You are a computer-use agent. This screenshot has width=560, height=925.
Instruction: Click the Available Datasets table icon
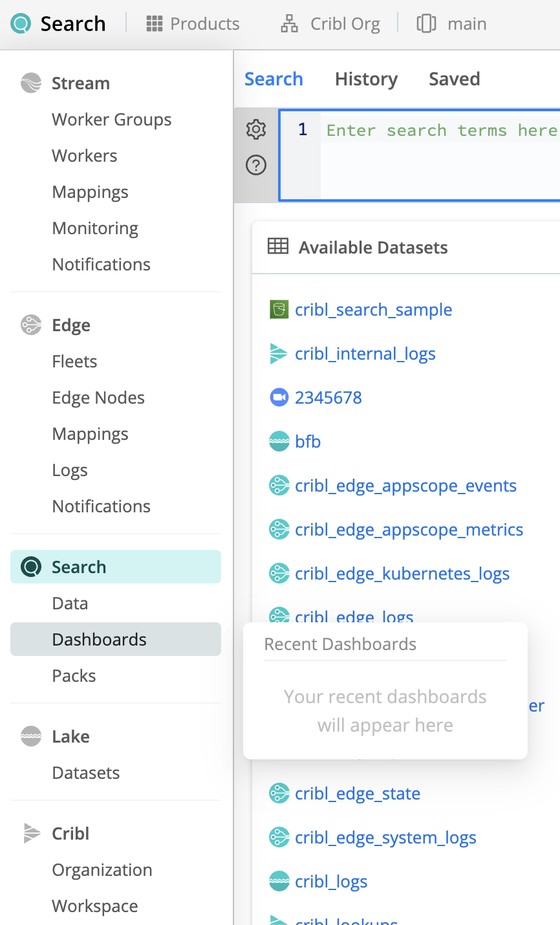click(278, 246)
